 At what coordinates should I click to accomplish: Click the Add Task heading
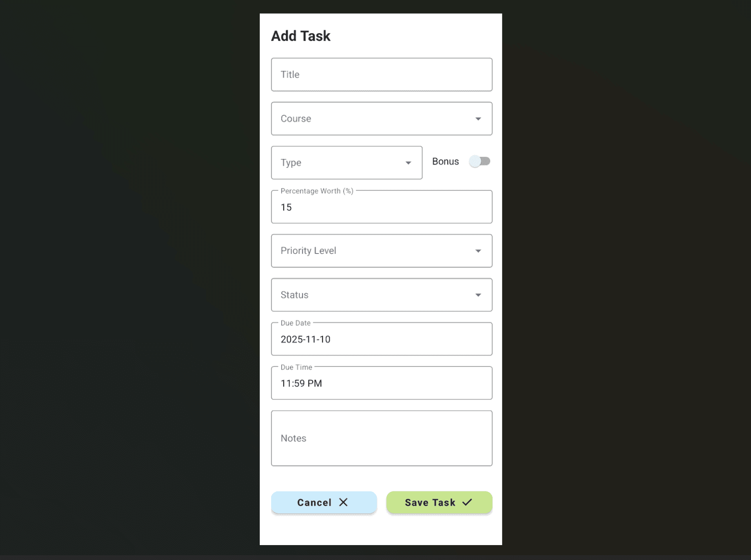tap(300, 35)
